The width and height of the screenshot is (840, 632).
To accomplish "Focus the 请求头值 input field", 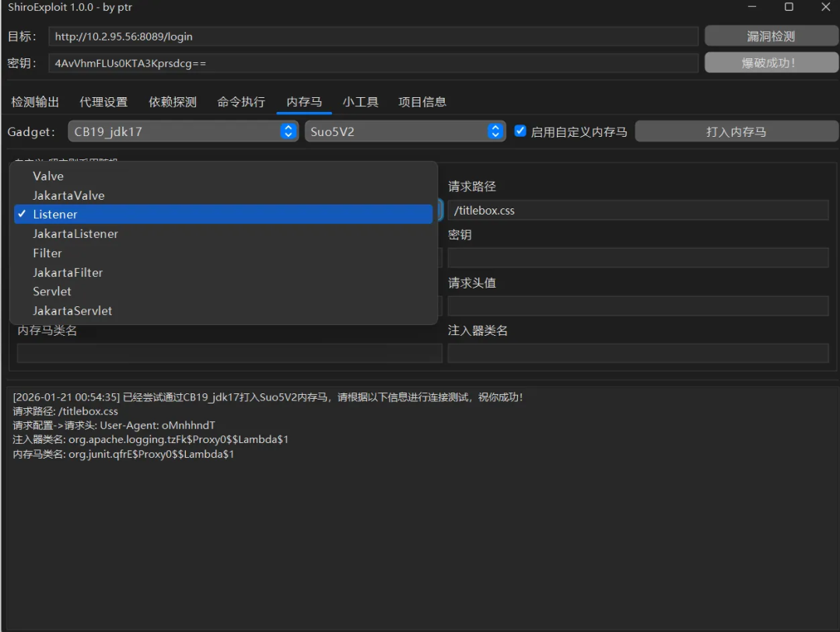I will [638, 306].
